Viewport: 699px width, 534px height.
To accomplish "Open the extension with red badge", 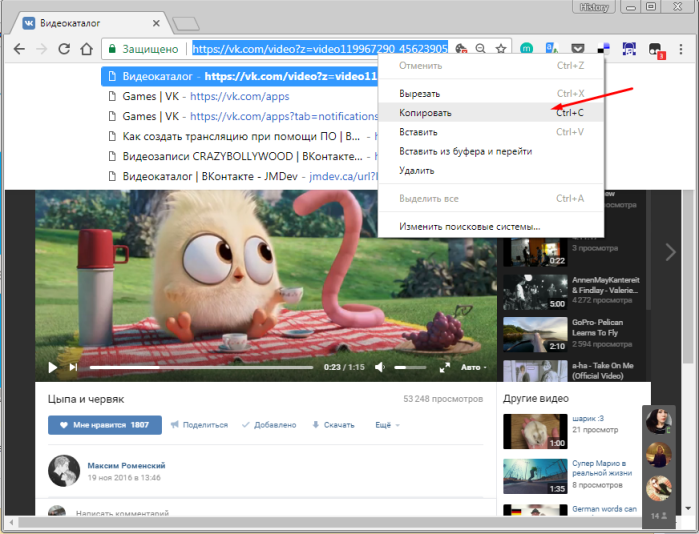I will click(655, 49).
